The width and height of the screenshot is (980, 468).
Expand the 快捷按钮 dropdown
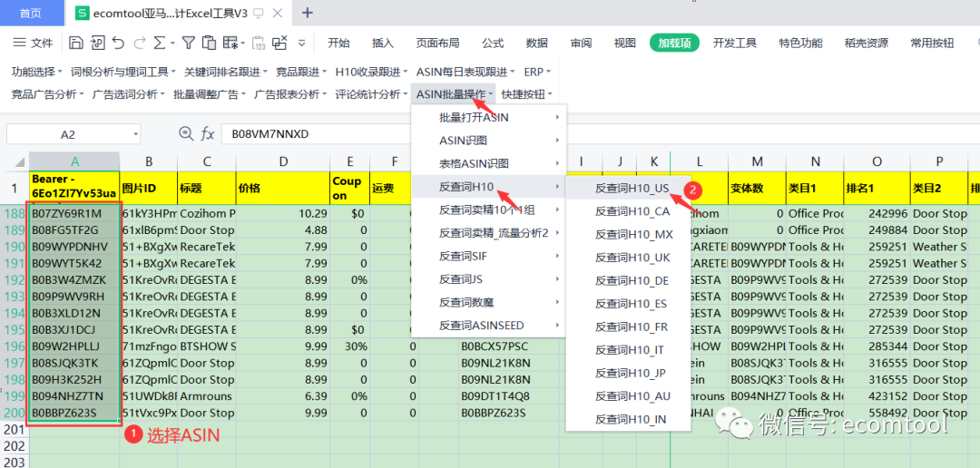pyautogui.click(x=527, y=94)
